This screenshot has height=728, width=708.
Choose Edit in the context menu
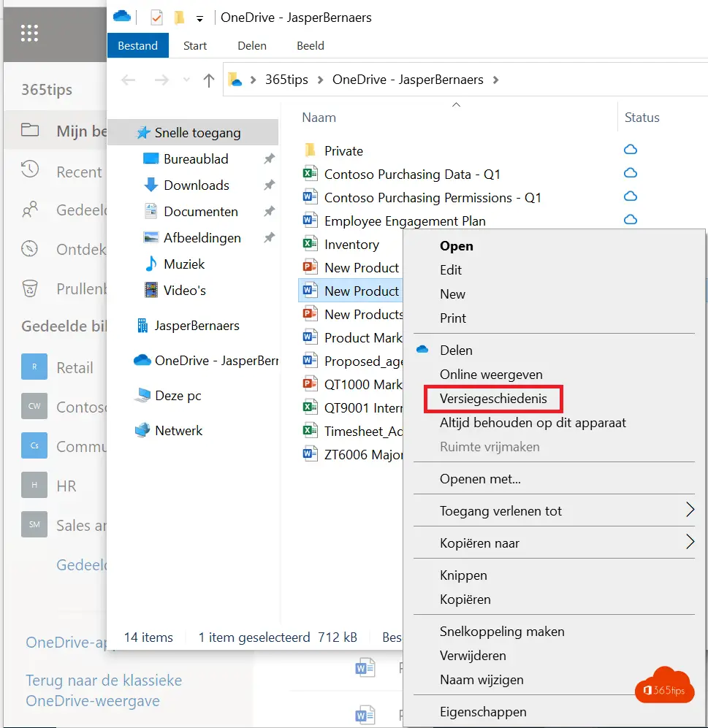coord(451,270)
